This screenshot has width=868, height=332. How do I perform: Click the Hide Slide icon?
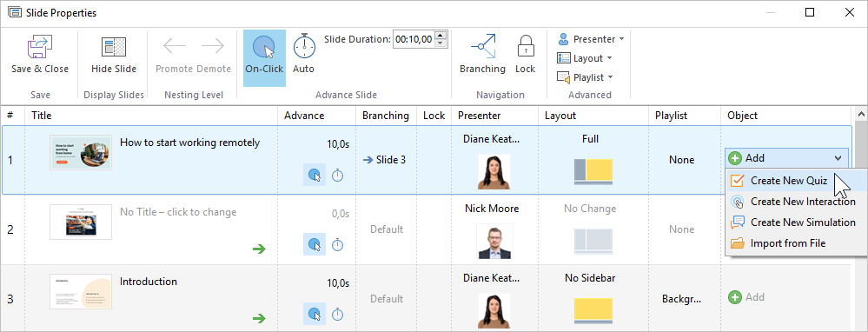point(114,47)
